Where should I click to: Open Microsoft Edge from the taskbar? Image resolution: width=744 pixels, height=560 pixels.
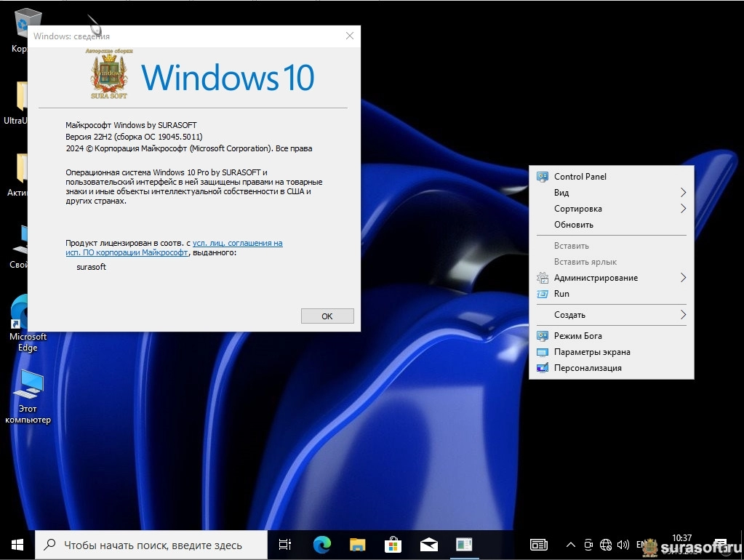pyautogui.click(x=321, y=544)
